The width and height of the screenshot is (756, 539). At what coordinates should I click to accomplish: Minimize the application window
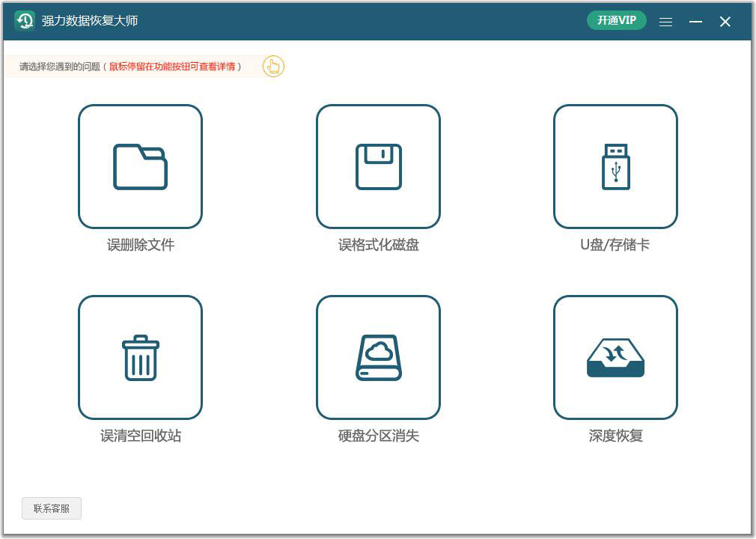[x=695, y=22]
